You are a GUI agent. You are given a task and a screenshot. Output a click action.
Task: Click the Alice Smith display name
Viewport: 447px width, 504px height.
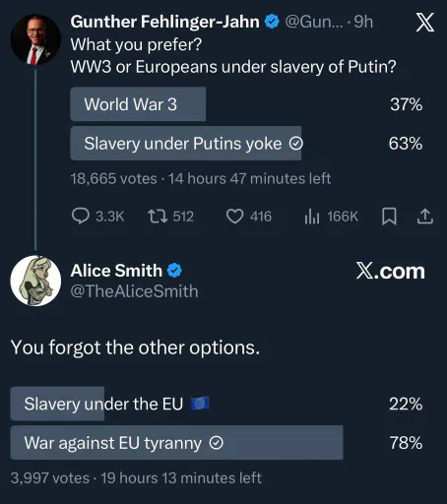coord(116,271)
